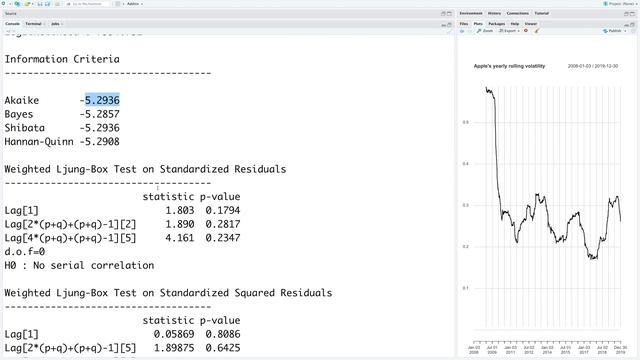Click 'H0 : No serial correlation' line
The height and width of the screenshot is (360, 640).
coord(79,265)
